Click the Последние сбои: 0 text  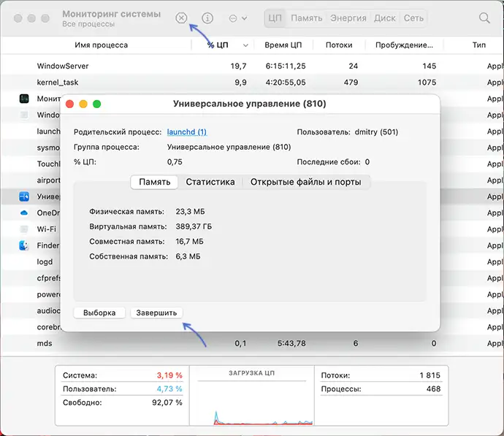[x=333, y=162]
